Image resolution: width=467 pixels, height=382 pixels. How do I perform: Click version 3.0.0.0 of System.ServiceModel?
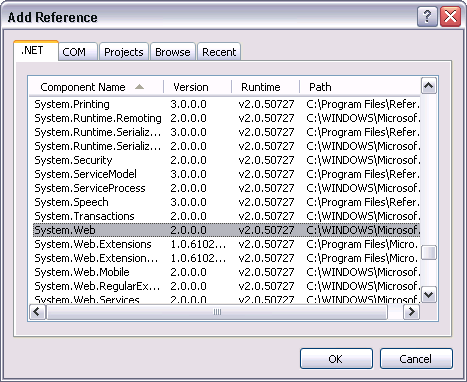[188, 174]
